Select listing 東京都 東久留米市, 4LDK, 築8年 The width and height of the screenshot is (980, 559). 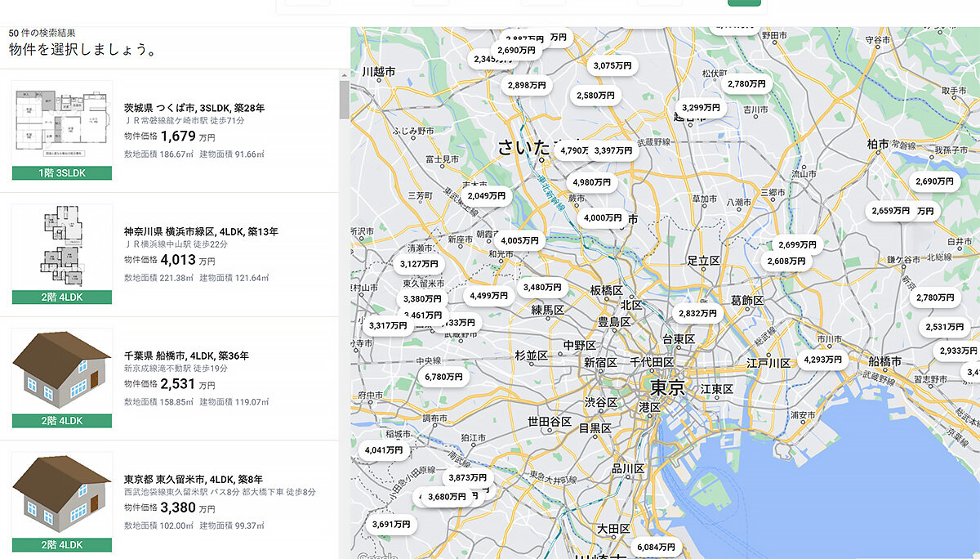(193, 480)
